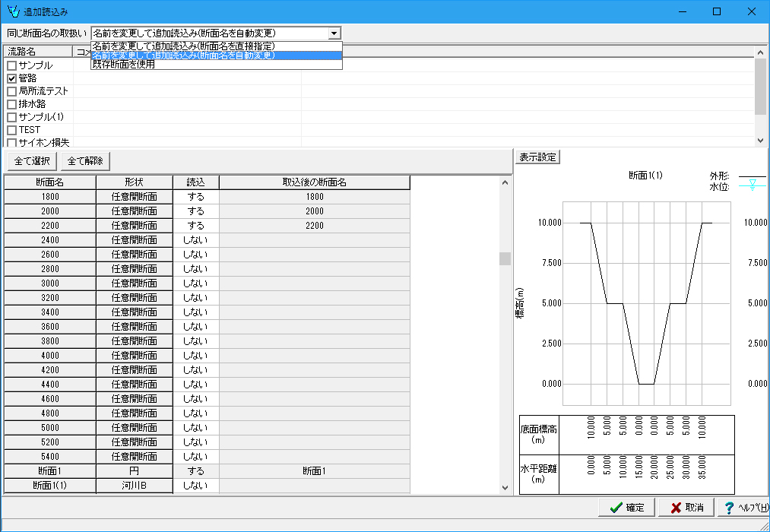Edit imported name cell 2200
The width and height of the screenshot is (770, 532).
(314, 226)
